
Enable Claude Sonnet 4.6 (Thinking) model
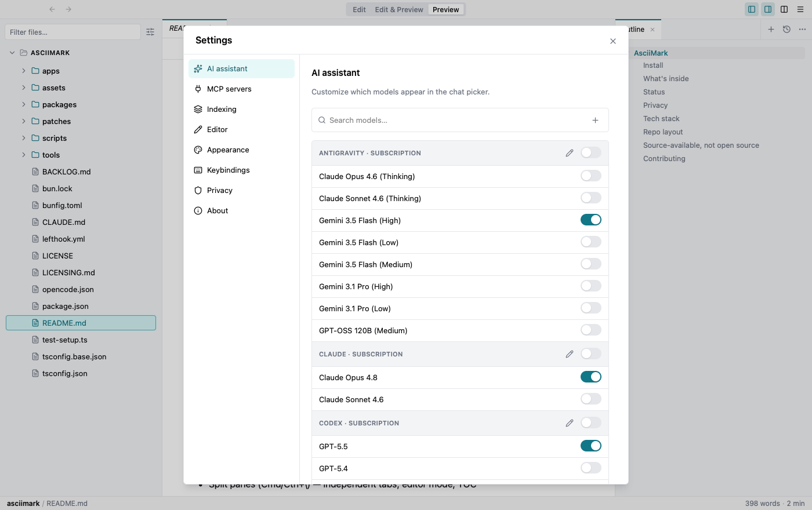tap(591, 198)
